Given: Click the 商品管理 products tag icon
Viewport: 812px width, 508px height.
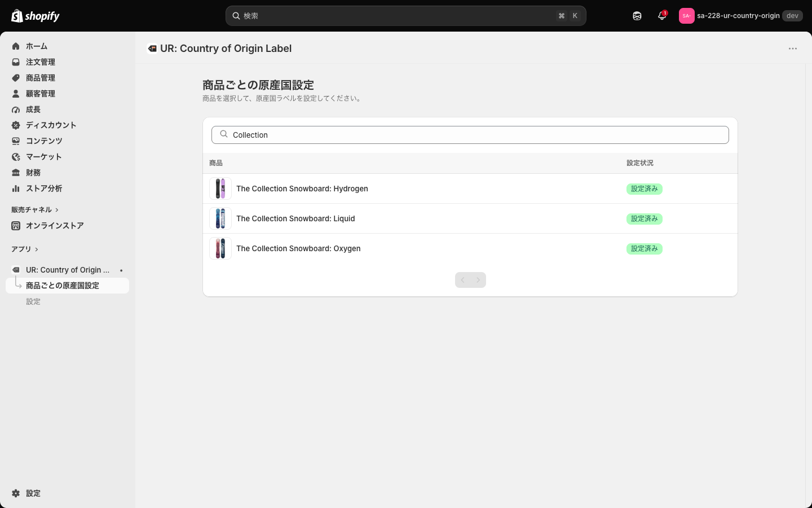Looking at the screenshot, I should click(16, 78).
